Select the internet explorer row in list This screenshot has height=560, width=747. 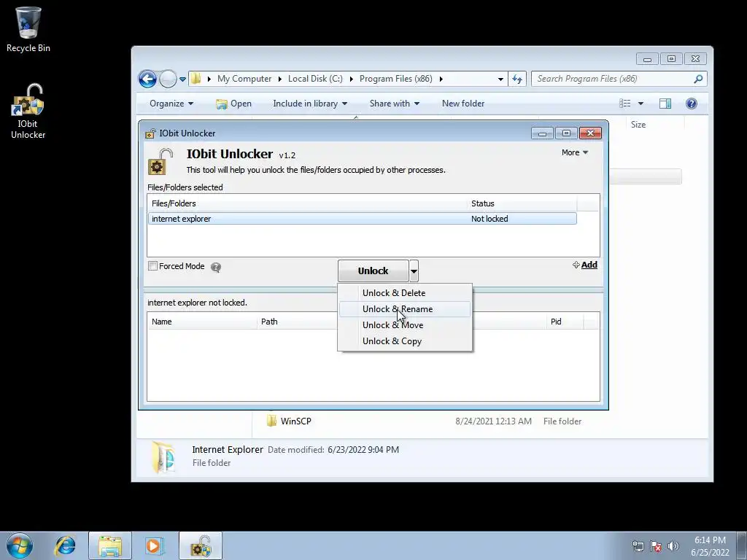[362, 219]
